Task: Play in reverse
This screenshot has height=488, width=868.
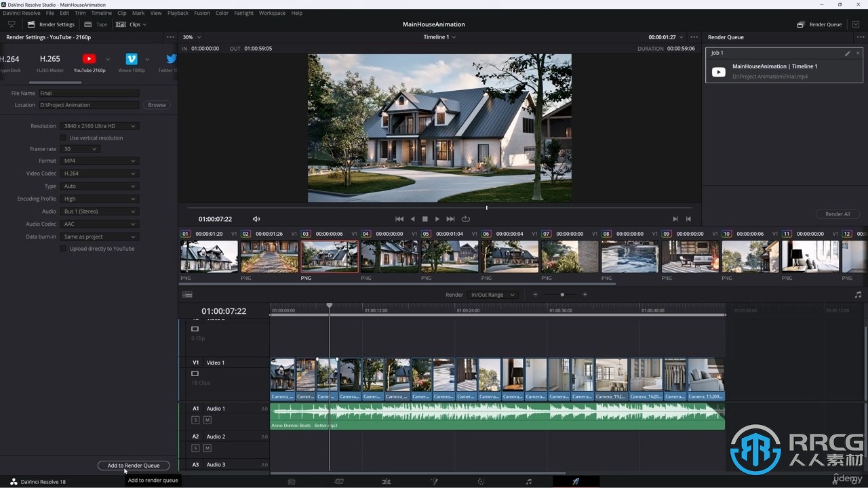Action: (412, 219)
